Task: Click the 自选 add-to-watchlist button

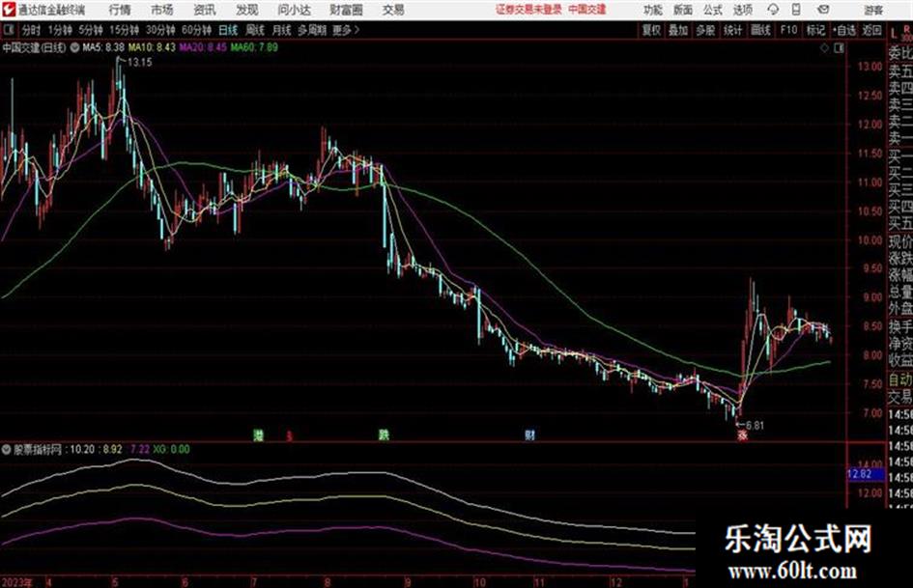Action: coord(843,30)
